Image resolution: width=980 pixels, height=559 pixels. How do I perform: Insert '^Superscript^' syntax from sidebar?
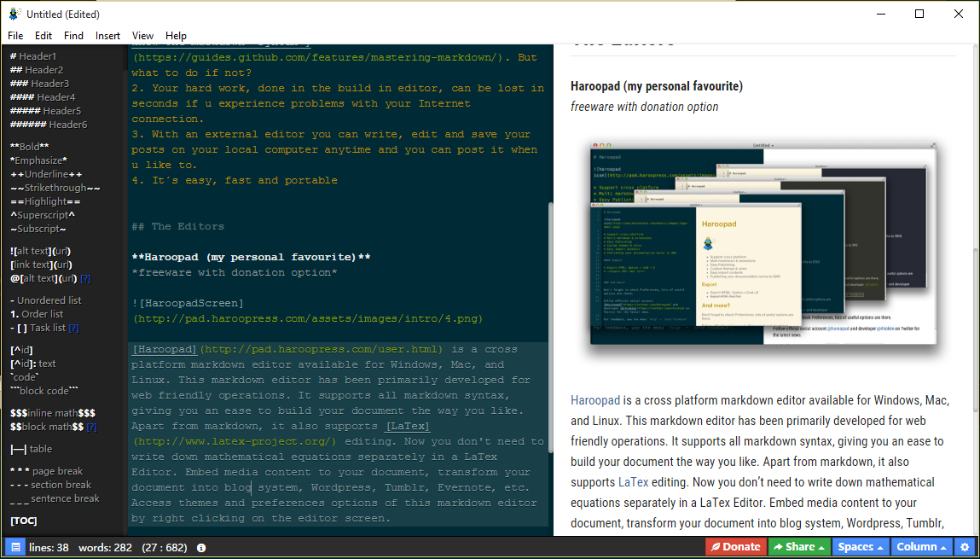coord(43,216)
